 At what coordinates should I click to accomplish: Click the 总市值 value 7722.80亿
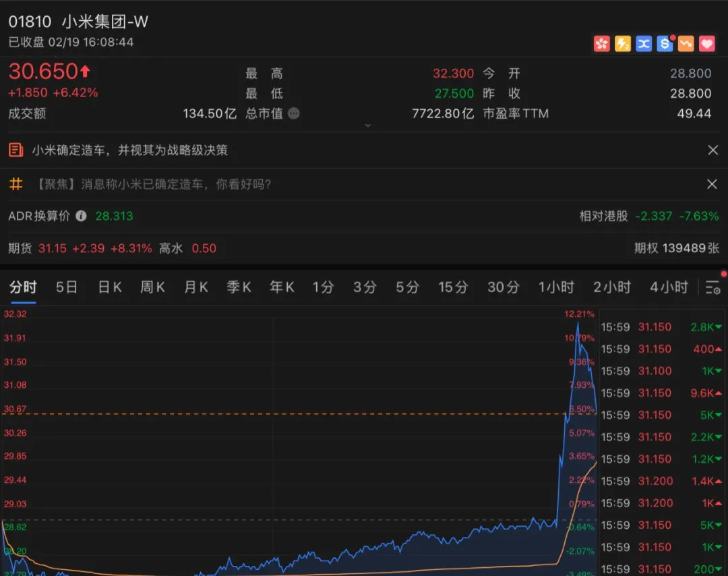[x=444, y=113]
